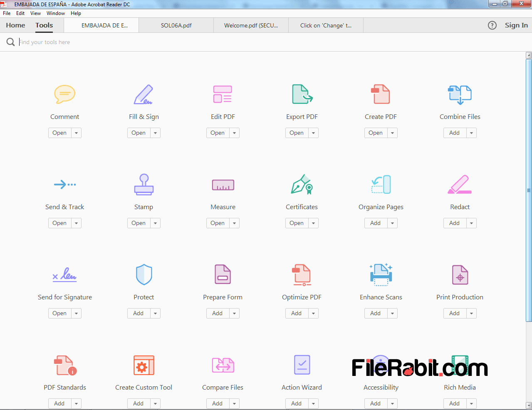532x410 pixels.
Task: Click Sign In
Action: coord(516,25)
